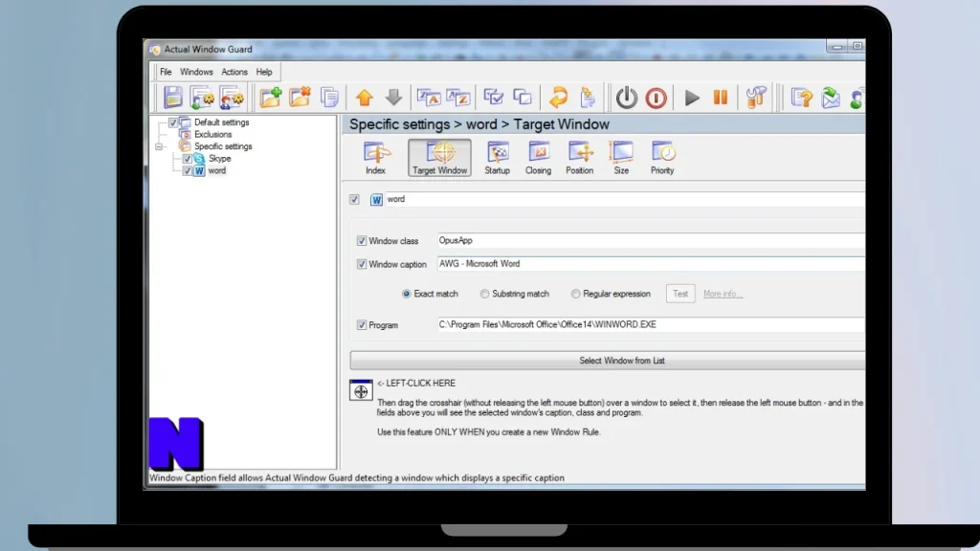
Task: Toggle the Default settings tree checkbox
Action: click(x=173, y=122)
